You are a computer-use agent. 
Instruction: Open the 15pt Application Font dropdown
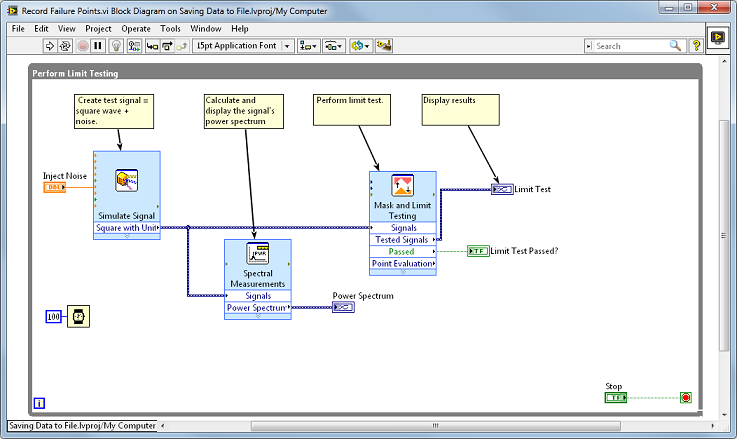(242, 46)
